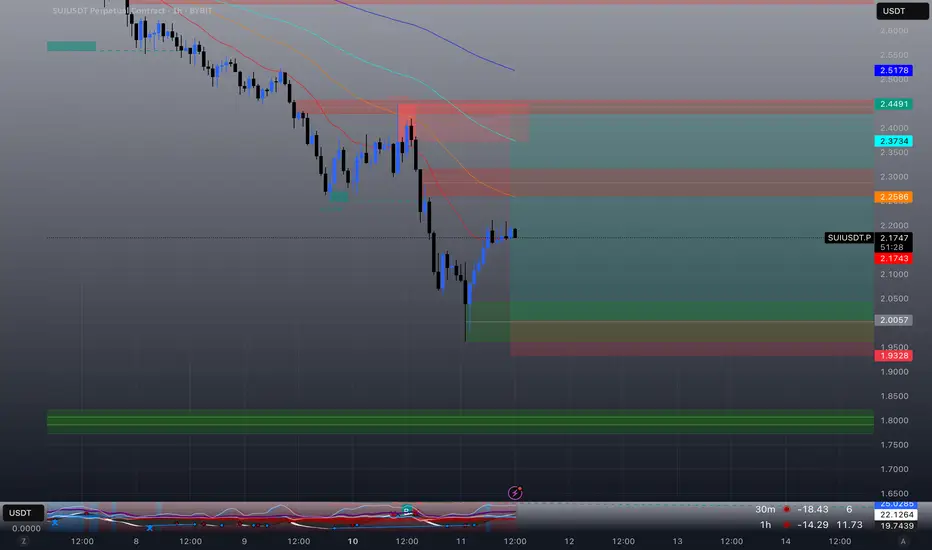Click the 1h row value 11.73
The width and height of the screenshot is (932, 550).
pos(849,525)
